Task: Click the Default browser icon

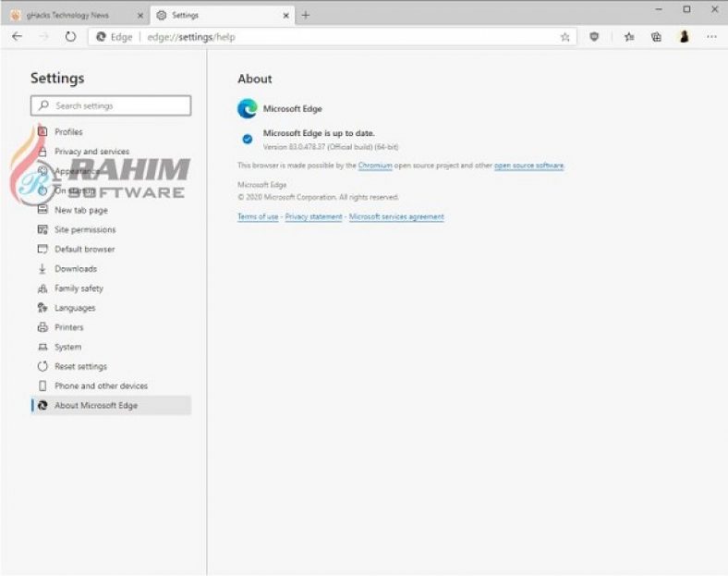Action: pyautogui.click(x=42, y=249)
